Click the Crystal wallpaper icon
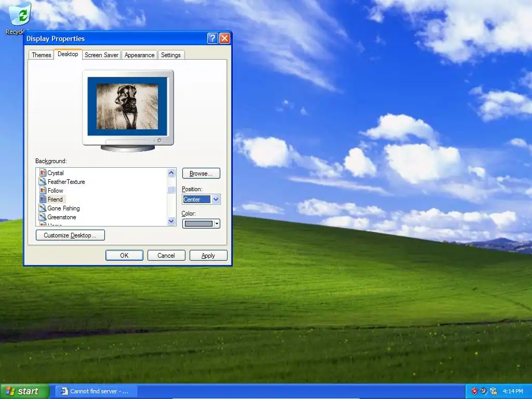Viewport: 532px width, 399px height. tap(43, 172)
